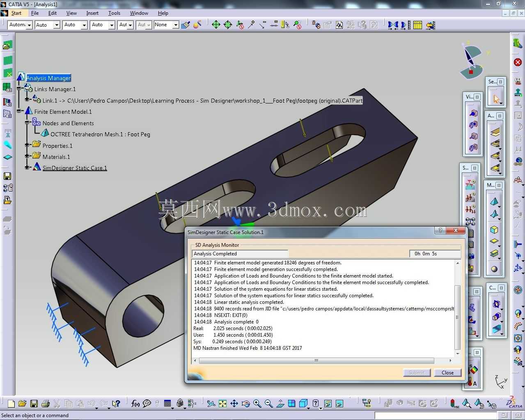Viewport: 525px width, 420px height.
Task: Select the Pan view tool
Action: pos(234,404)
